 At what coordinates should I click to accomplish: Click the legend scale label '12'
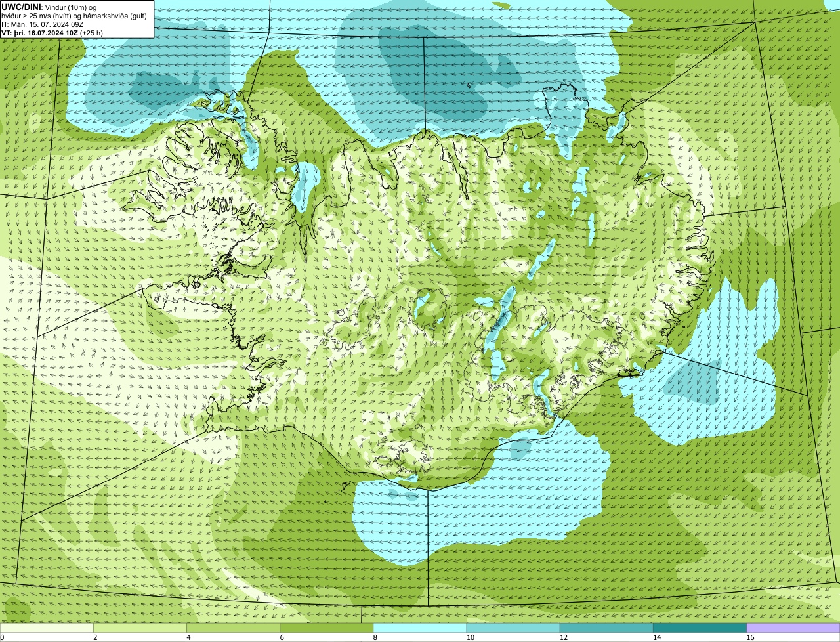(563, 637)
